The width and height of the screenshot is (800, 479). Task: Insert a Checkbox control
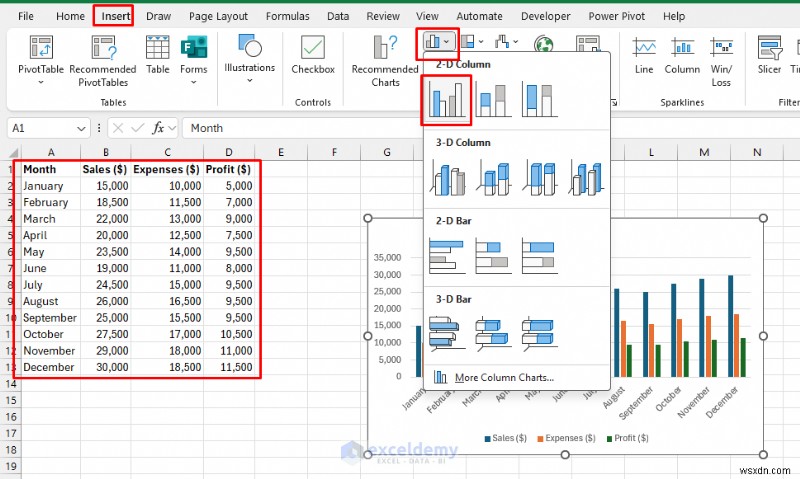pos(313,55)
